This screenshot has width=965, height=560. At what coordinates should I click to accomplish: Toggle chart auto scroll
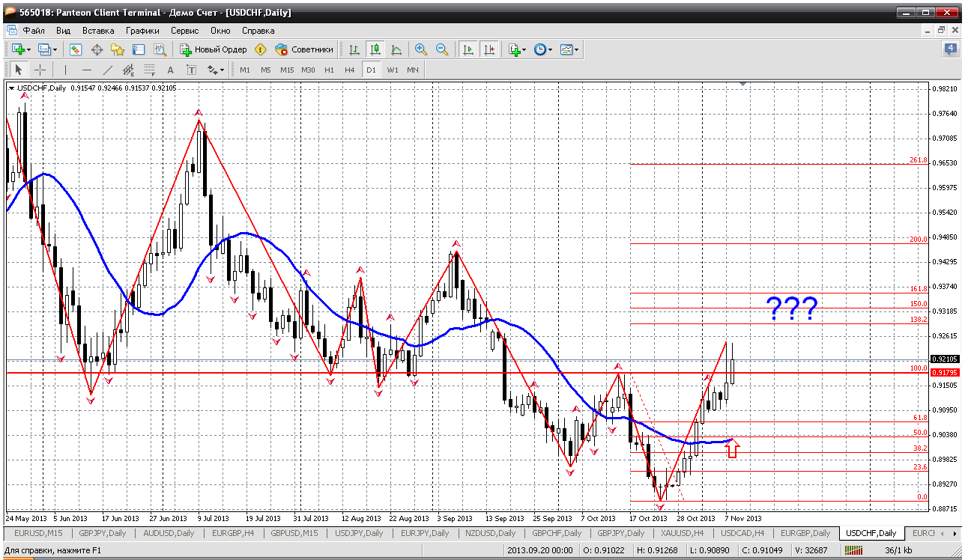tap(468, 49)
